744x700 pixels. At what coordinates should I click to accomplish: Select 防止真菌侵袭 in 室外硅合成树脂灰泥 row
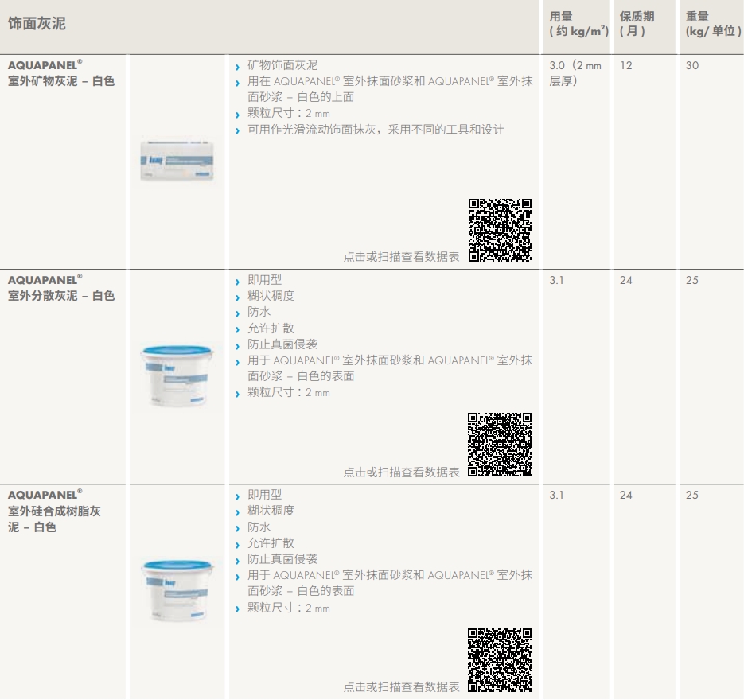point(282,559)
